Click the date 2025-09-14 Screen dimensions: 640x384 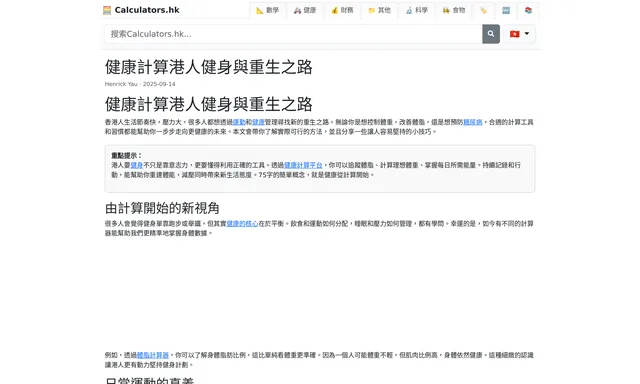(159, 84)
